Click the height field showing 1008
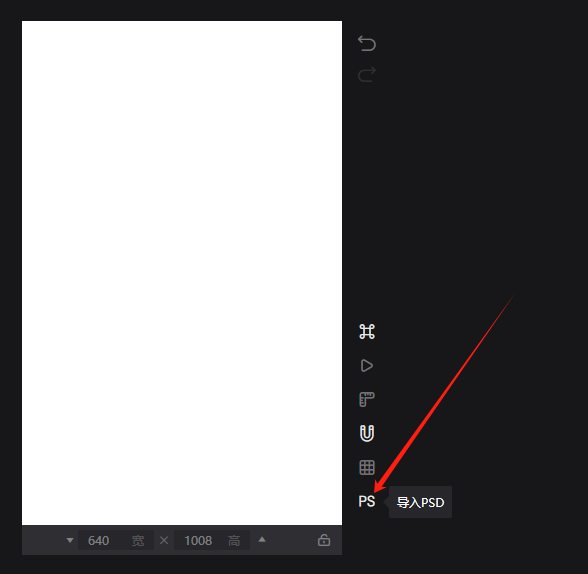 click(212, 540)
